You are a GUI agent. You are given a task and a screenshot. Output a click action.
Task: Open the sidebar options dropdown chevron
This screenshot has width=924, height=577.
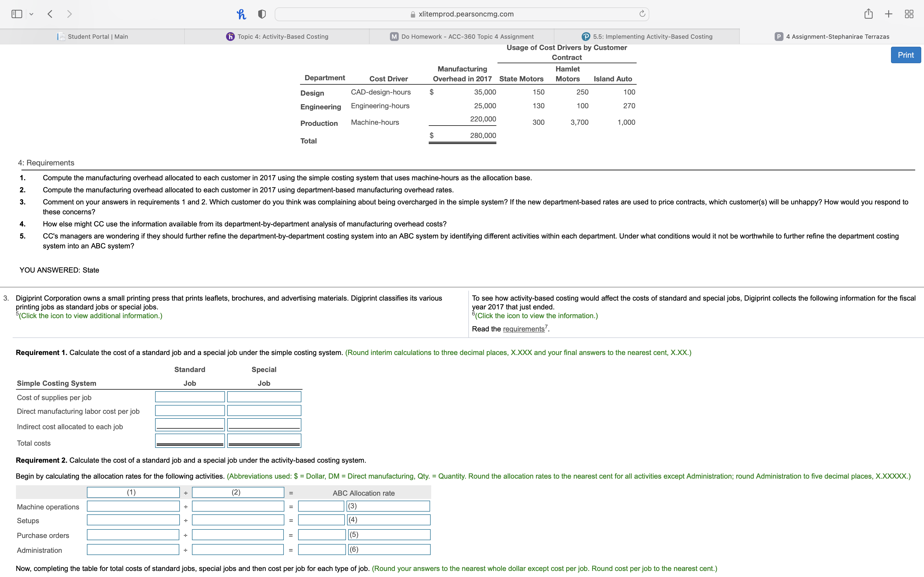tap(31, 15)
